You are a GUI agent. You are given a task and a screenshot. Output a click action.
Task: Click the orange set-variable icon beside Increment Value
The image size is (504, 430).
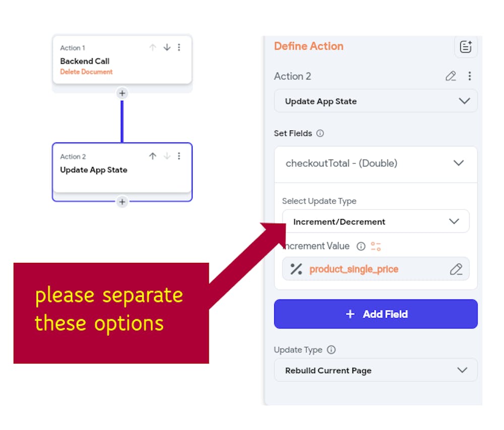[x=374, y=246]
